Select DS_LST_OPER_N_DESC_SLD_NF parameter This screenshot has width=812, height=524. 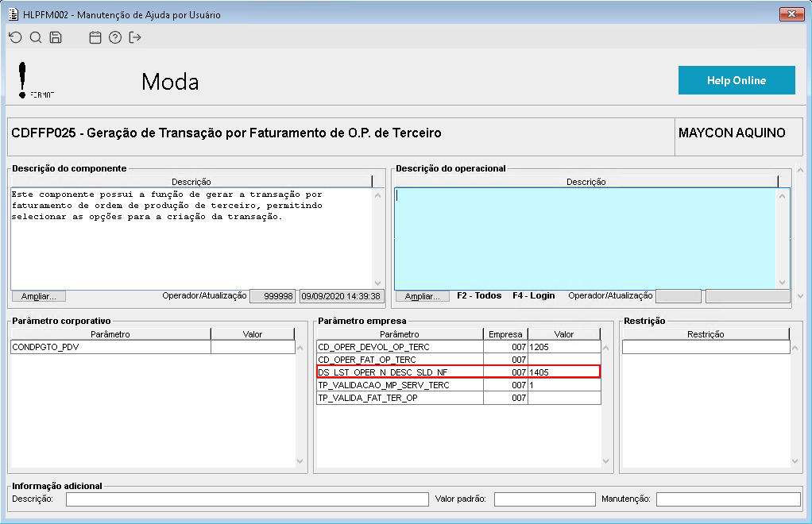click(400, 372)
